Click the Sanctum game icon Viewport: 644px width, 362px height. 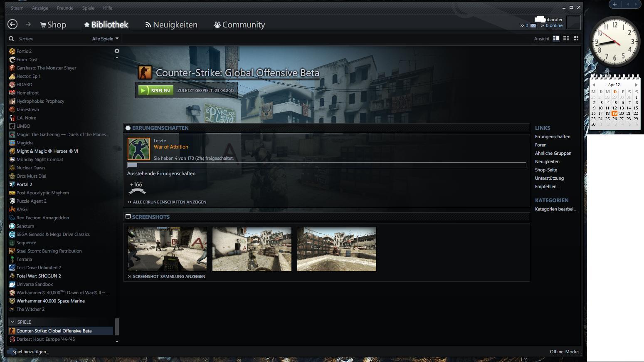[x=12, y=226]
